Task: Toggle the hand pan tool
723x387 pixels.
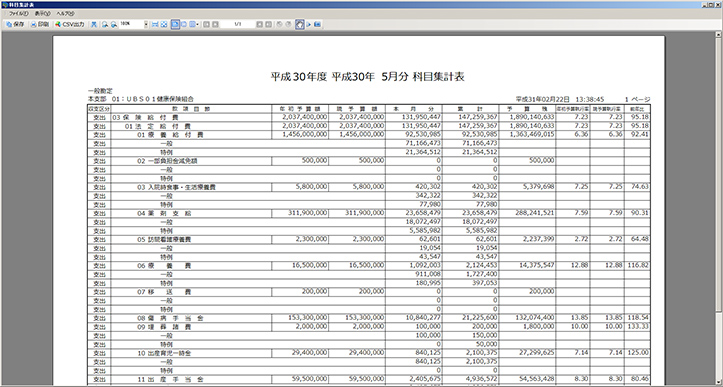Action: [x=300, y=24]
